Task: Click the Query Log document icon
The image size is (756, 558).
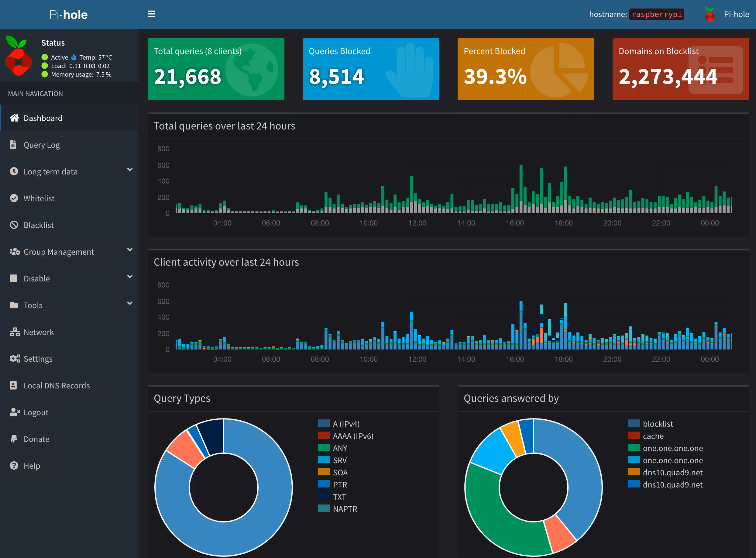Action: [13, 145]
